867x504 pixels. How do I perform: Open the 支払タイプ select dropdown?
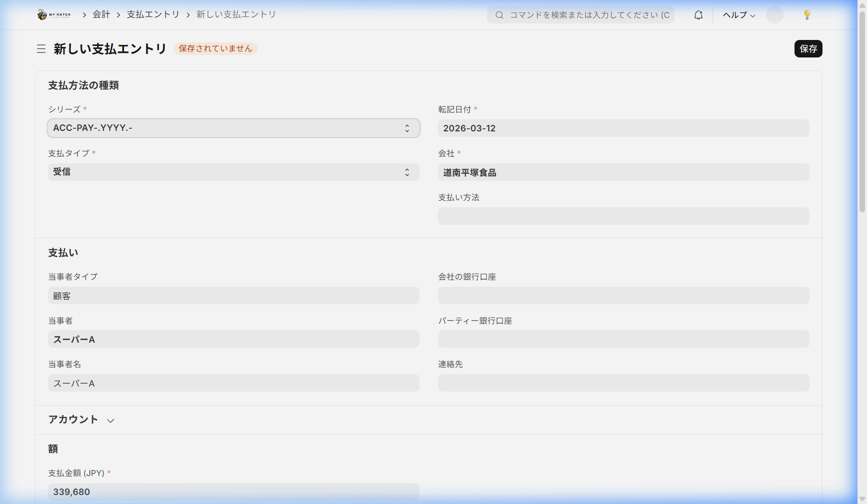coord(233,172)
